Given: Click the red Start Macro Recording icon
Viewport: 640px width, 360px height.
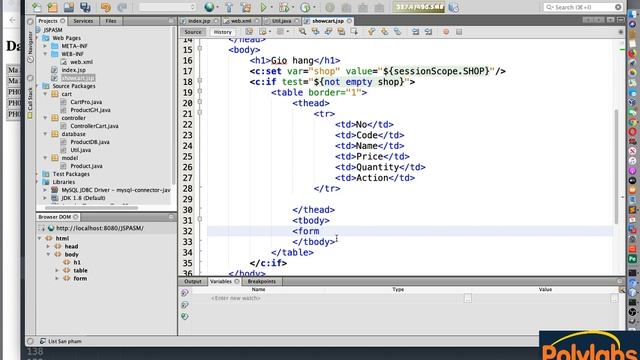Looking at the screenshot, I should click(x=446, y=31).
